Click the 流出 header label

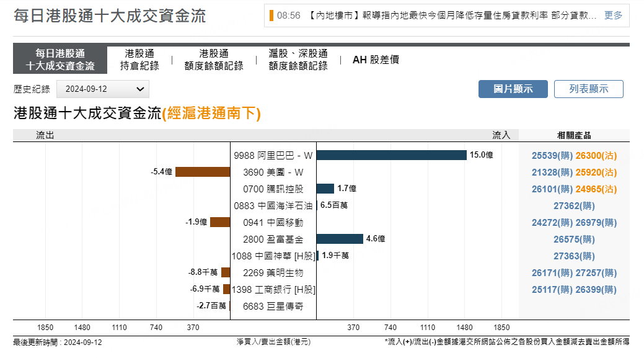(x=45, y=136)
